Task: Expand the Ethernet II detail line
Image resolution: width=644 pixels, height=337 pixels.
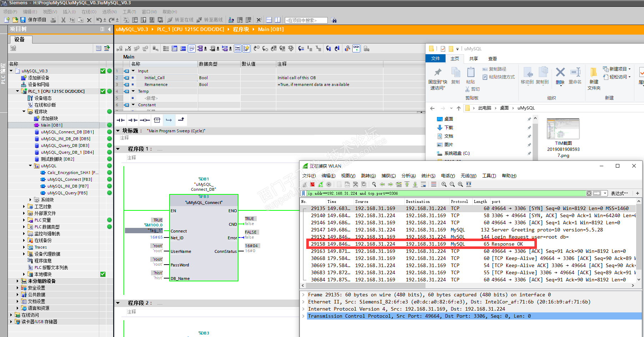Action: [x=303, y=302]
